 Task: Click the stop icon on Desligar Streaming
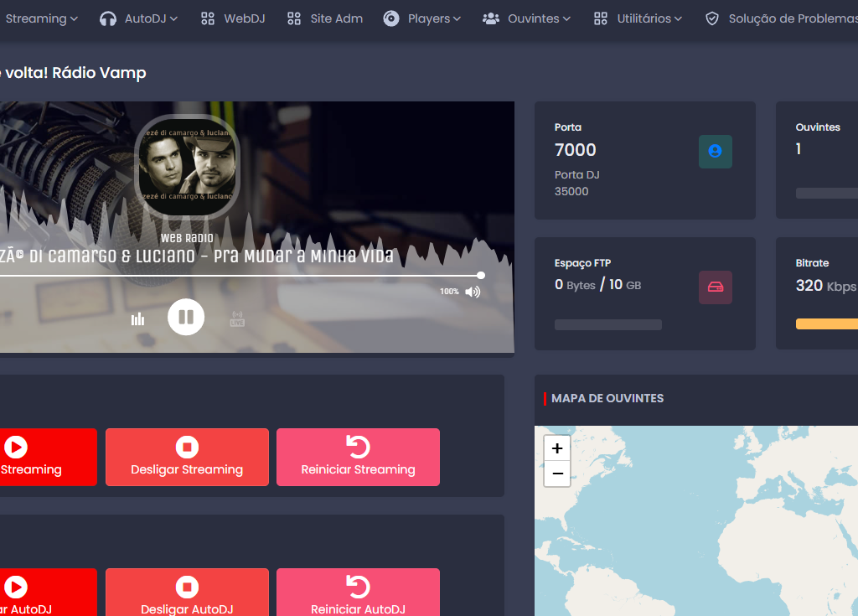pos(187,447)
